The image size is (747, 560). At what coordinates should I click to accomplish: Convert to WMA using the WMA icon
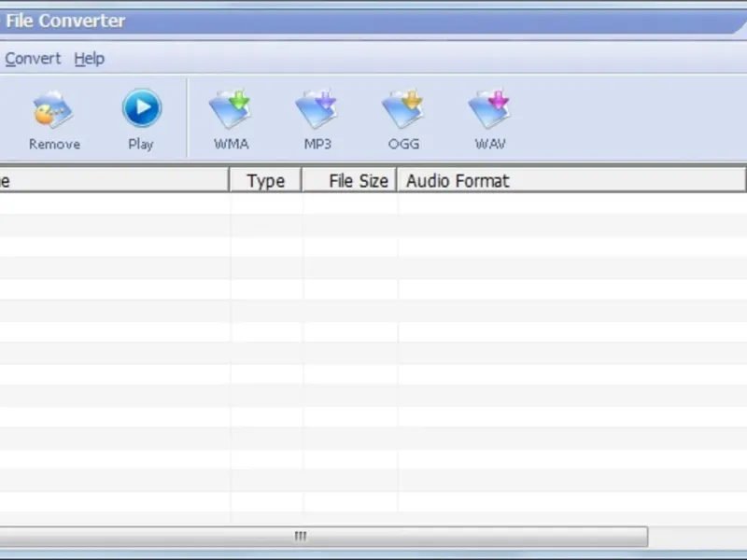pyautogui.click(x=231, y=108)
